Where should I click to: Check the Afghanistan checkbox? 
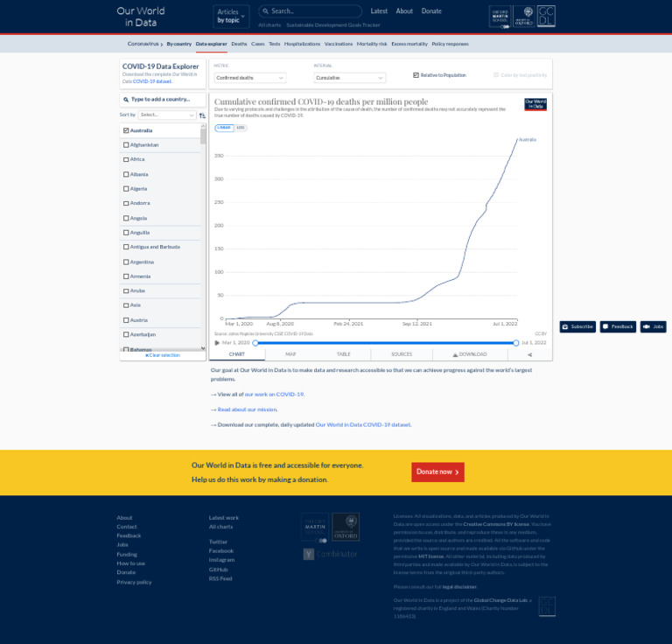coord(126,145)
